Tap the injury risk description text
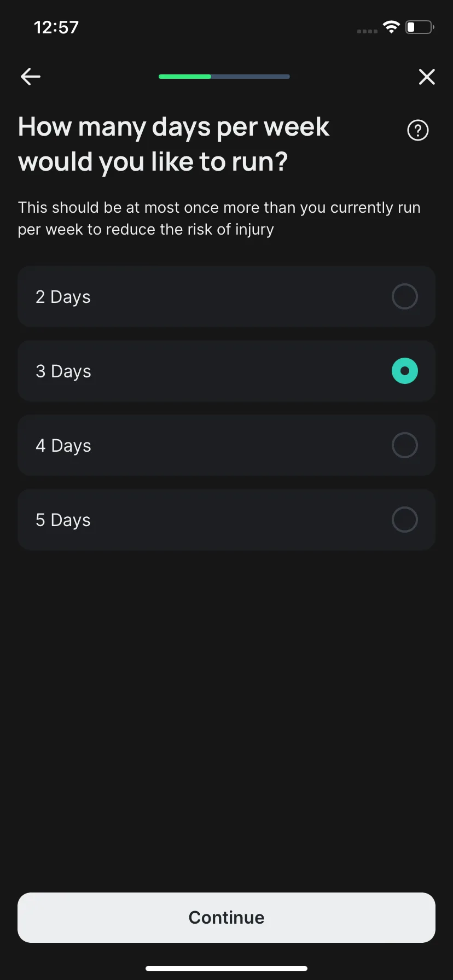Viewport: 453px width, 980px height. tap(219, 218)
